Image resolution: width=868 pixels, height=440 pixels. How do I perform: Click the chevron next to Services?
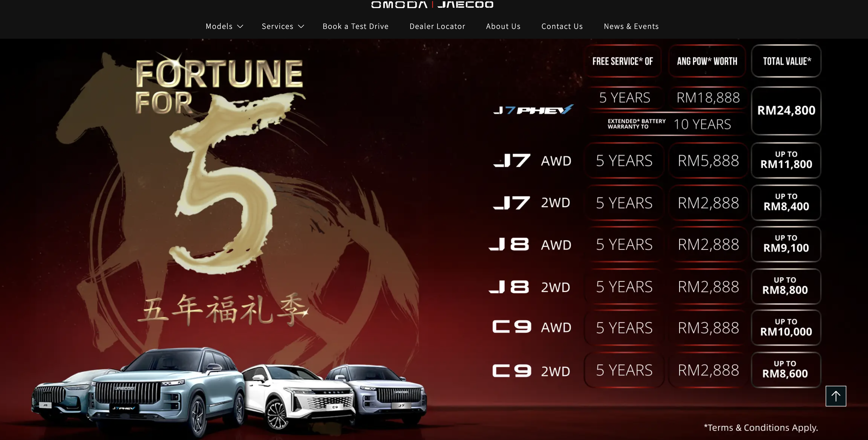301,27
